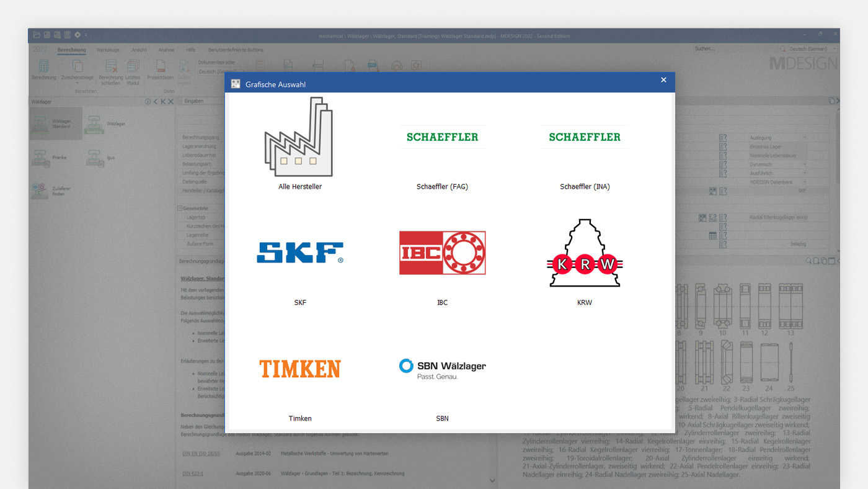Close the Grafische Auswahl dialog
The width and height of the screenshot is (868, 489).
coord(663,80)
